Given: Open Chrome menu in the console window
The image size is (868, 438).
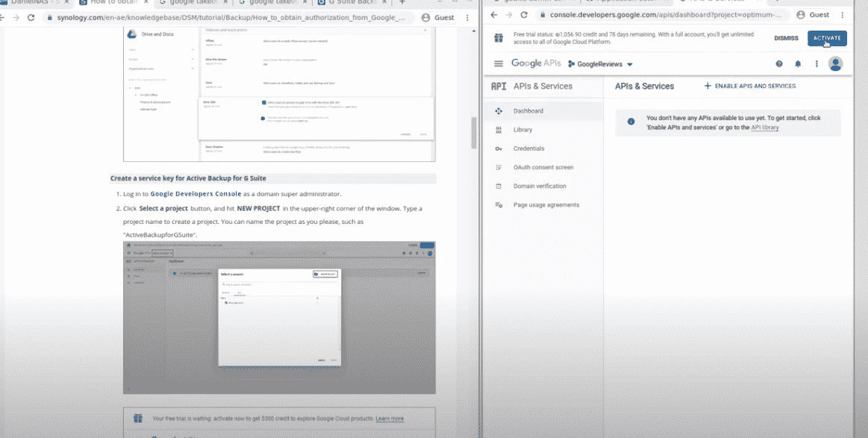Looking at the screenshot, I should (843, 15).
